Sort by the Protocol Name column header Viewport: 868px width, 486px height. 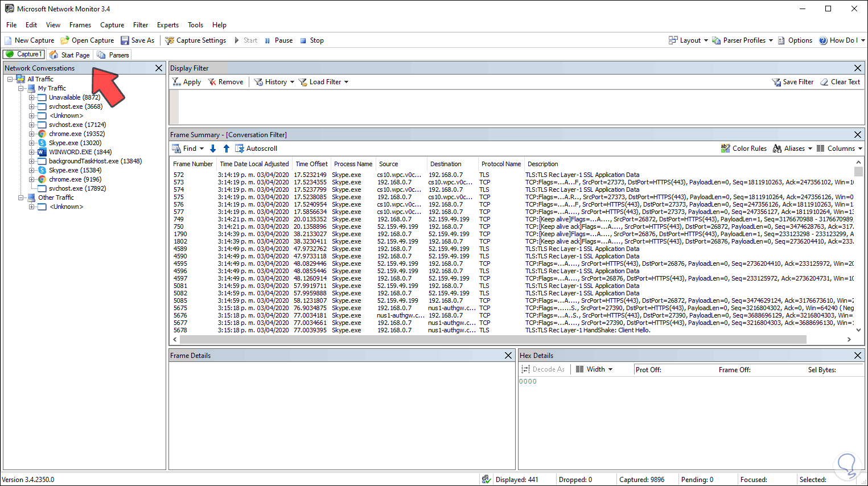(501, 164)
